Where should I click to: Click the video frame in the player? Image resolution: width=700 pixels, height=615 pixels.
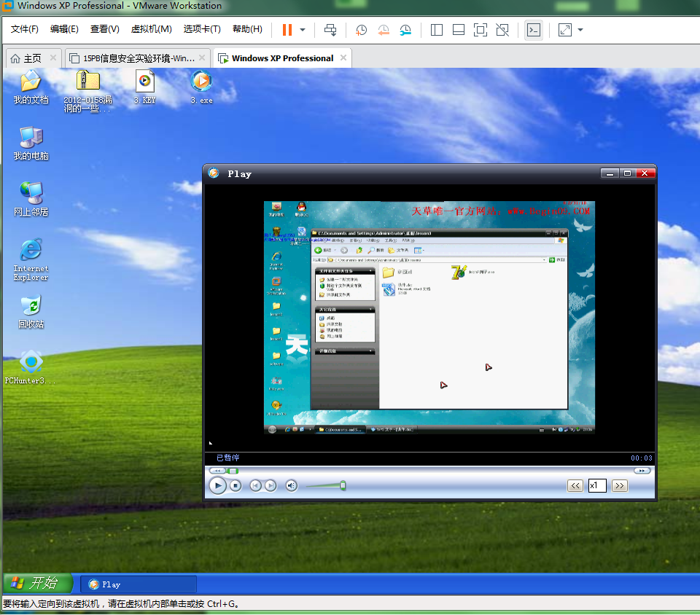[x=429, y=318]
